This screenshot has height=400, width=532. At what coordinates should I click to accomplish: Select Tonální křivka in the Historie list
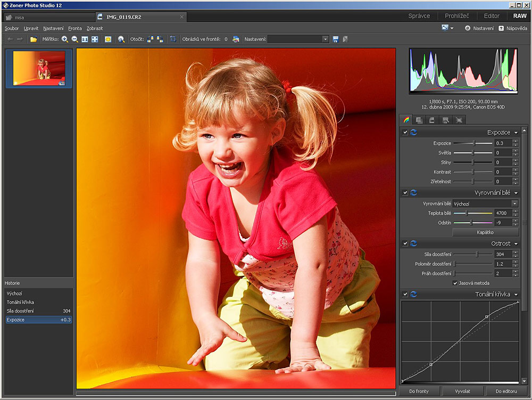39,302
